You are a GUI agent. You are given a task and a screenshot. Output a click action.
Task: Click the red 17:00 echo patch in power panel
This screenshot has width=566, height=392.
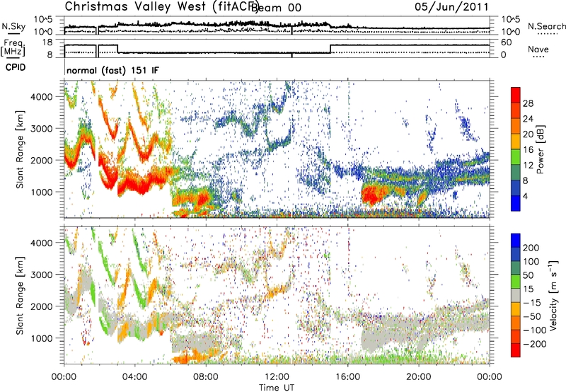373,195
